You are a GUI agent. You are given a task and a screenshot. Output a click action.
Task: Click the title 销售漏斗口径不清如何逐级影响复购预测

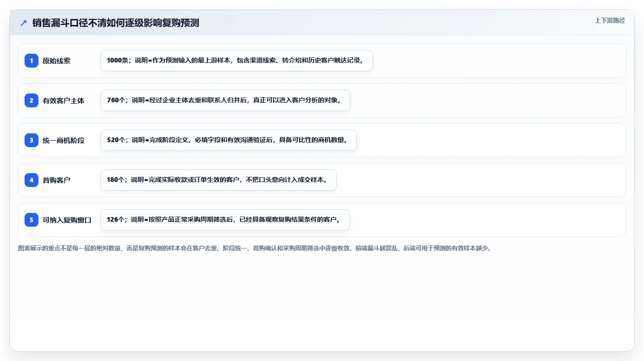pos(116,23)
